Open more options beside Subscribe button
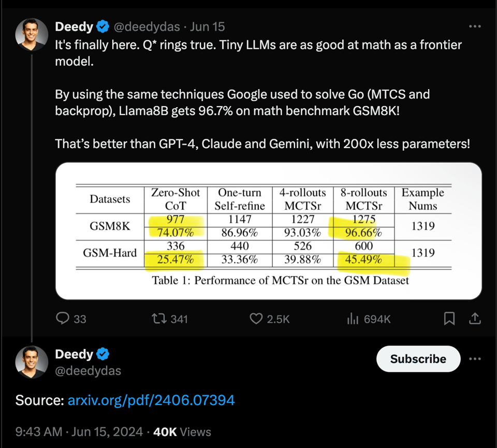 (x=475, y=359)
